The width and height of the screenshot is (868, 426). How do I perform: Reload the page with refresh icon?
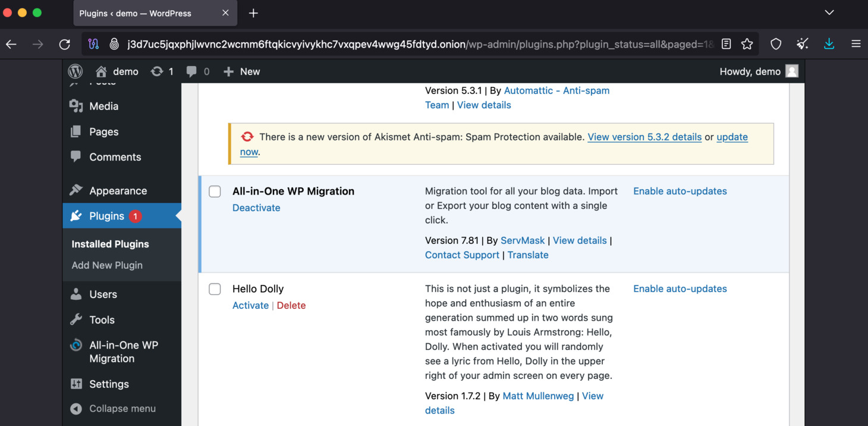65,44
